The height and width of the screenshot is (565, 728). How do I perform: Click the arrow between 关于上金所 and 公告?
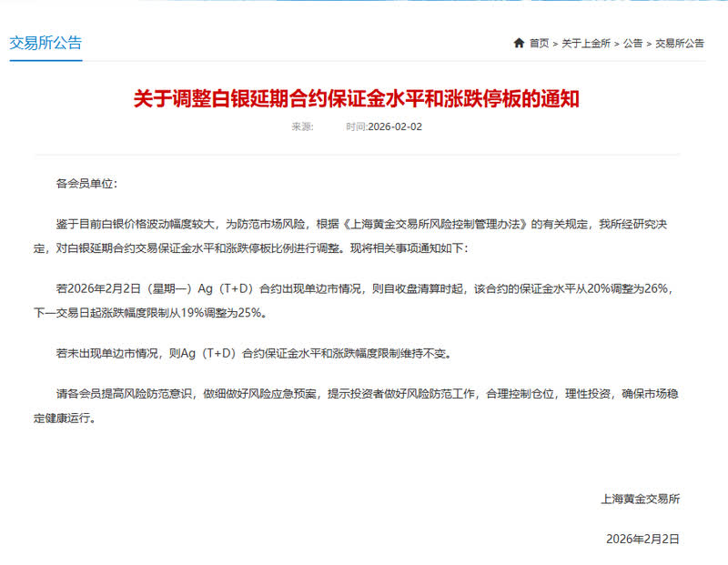617,44
